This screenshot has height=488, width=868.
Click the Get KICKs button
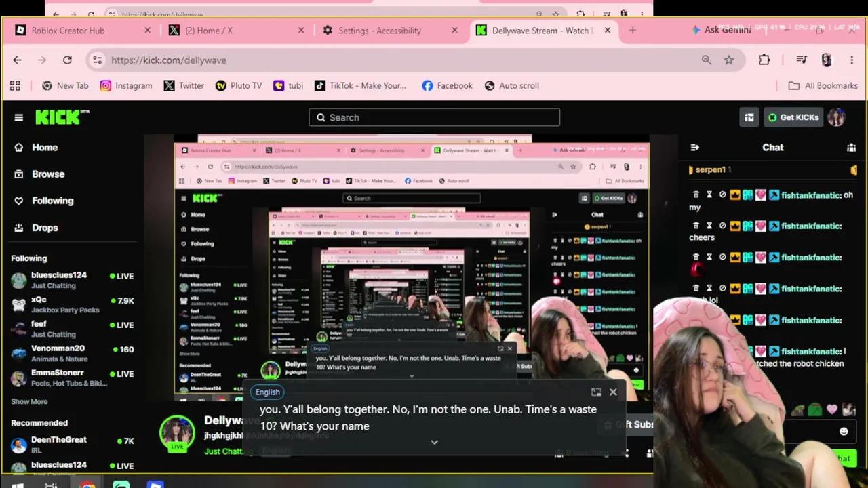point(793,117)
